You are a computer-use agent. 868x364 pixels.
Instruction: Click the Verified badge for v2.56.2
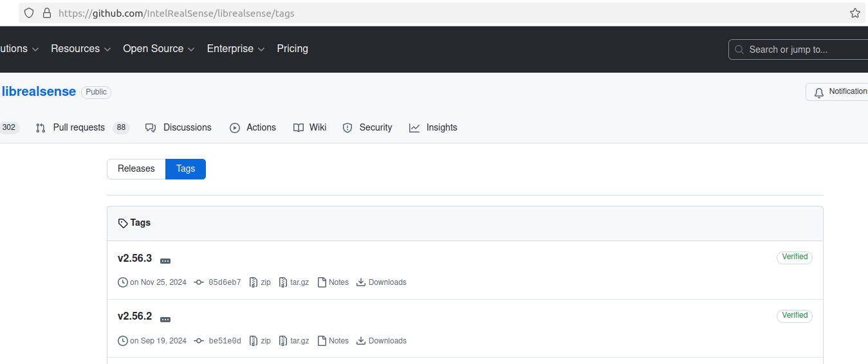point(795,316)
